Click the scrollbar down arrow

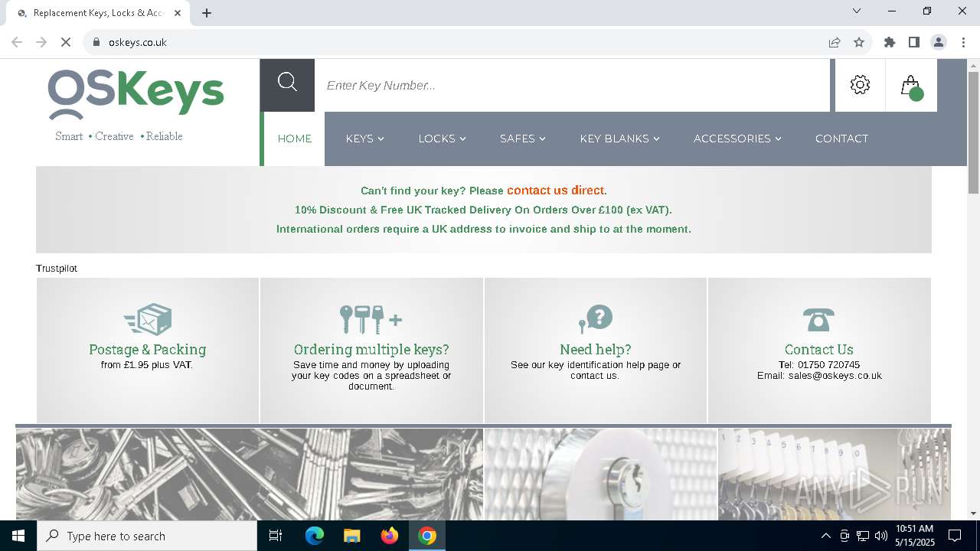tap(973, 514)
